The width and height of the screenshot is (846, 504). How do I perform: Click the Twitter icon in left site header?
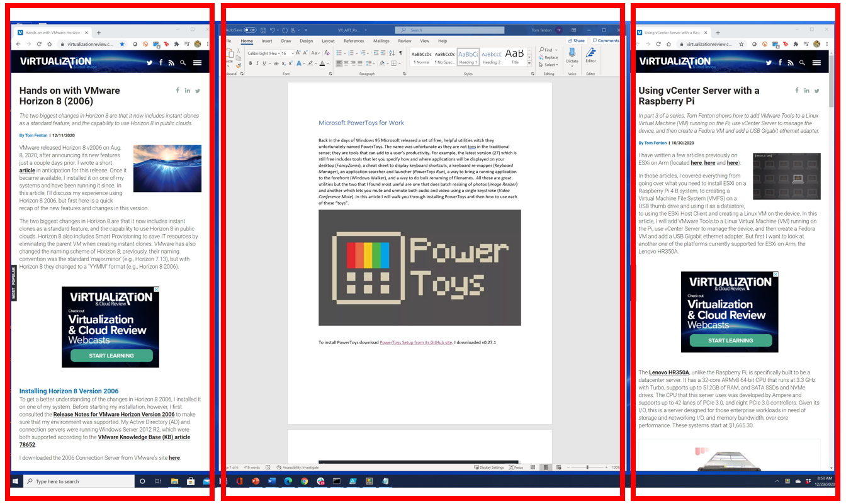point(150,62)
